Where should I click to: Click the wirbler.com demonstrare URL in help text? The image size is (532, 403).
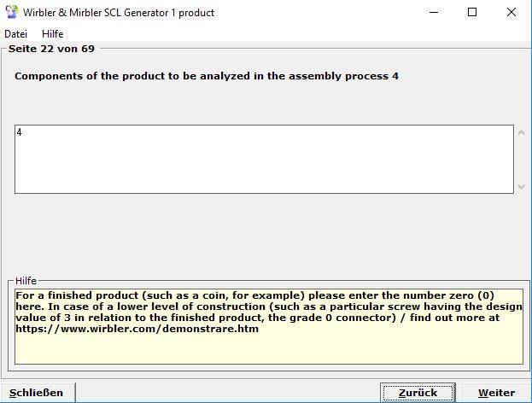[x=137, y=329]
